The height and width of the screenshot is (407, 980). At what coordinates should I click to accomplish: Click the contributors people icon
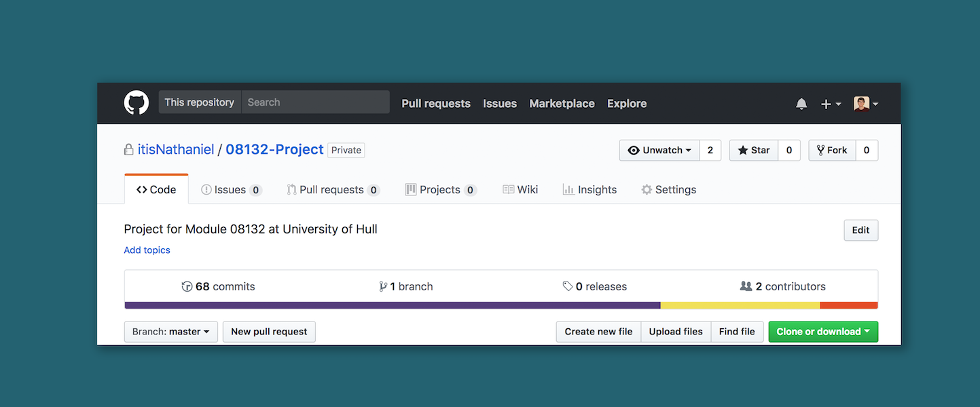[x=746, y=286]
